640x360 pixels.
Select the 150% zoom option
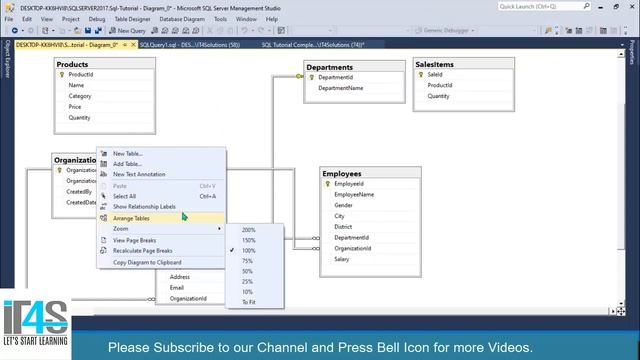click(249, 240)
